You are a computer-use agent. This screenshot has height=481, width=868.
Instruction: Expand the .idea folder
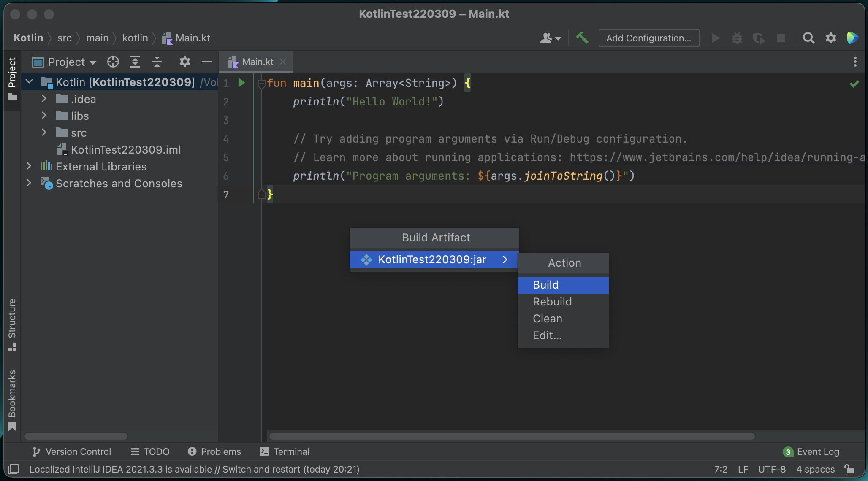(x=44, y=98)
